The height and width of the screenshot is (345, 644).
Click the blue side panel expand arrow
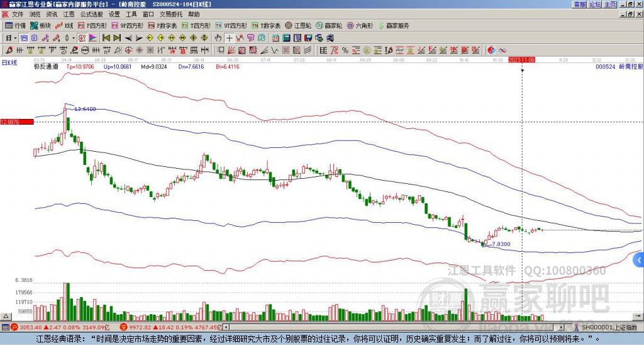639,260
